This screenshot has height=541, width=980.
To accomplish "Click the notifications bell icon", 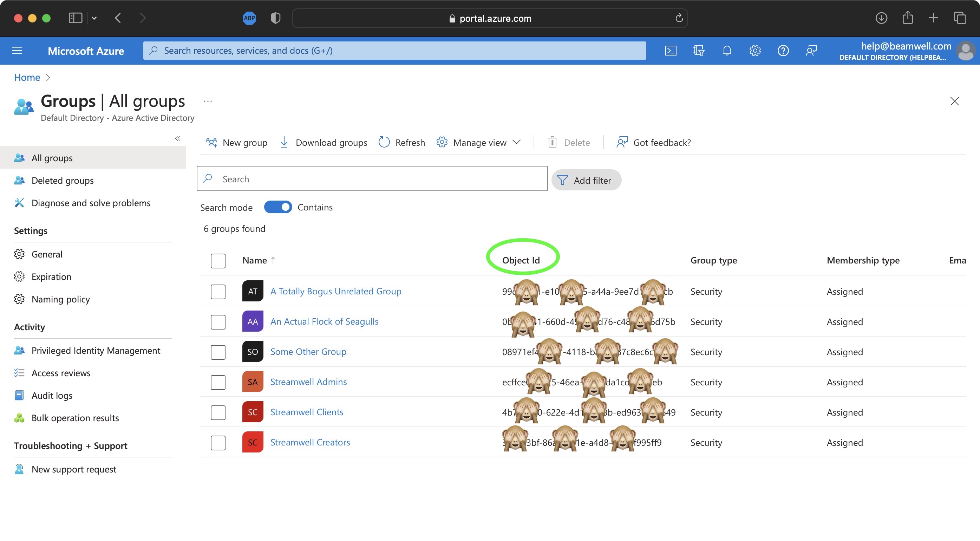I will [727, 51].
